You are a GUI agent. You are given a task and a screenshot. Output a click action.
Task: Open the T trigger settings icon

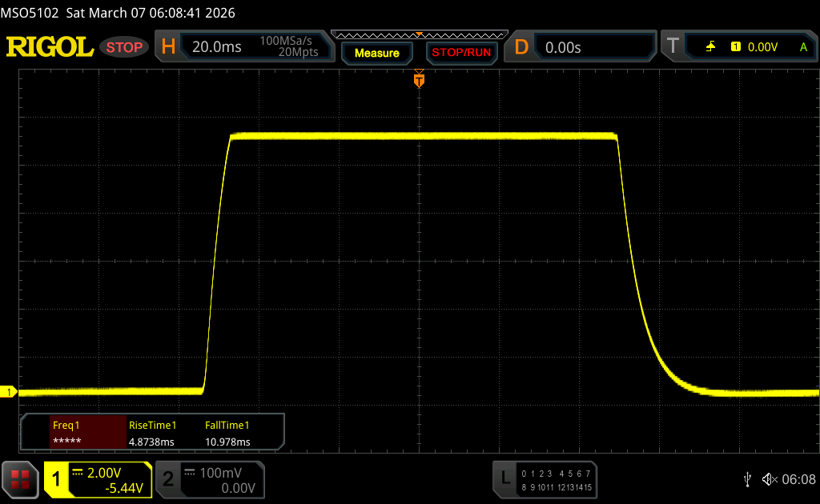[x=673, y=47]
